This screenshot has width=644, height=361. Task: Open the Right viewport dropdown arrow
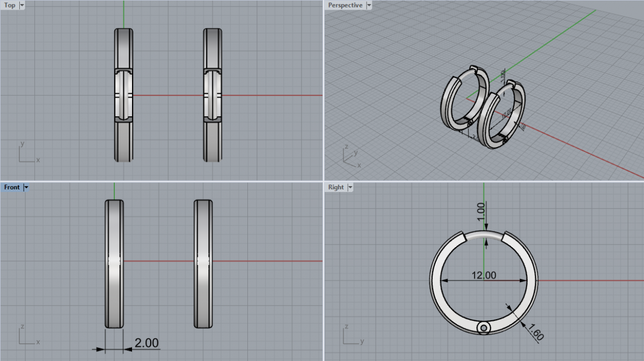350,187
